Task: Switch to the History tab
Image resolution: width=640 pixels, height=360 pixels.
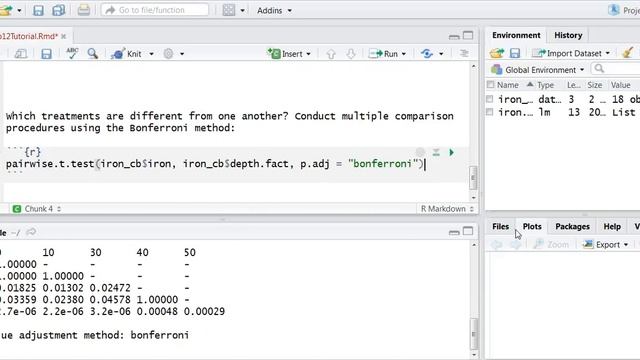Action: click(568, 35)
